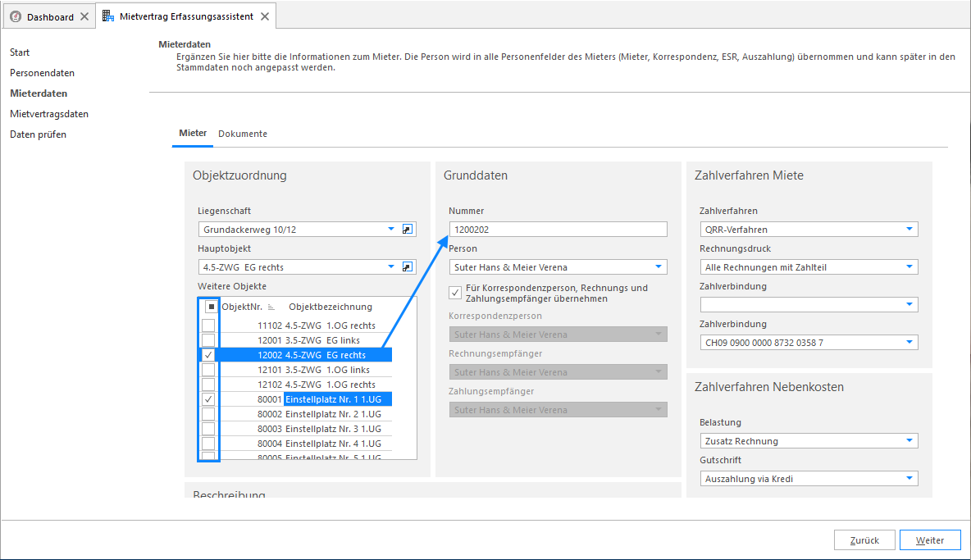Switch to the Dokumente tab

point(243,134)
